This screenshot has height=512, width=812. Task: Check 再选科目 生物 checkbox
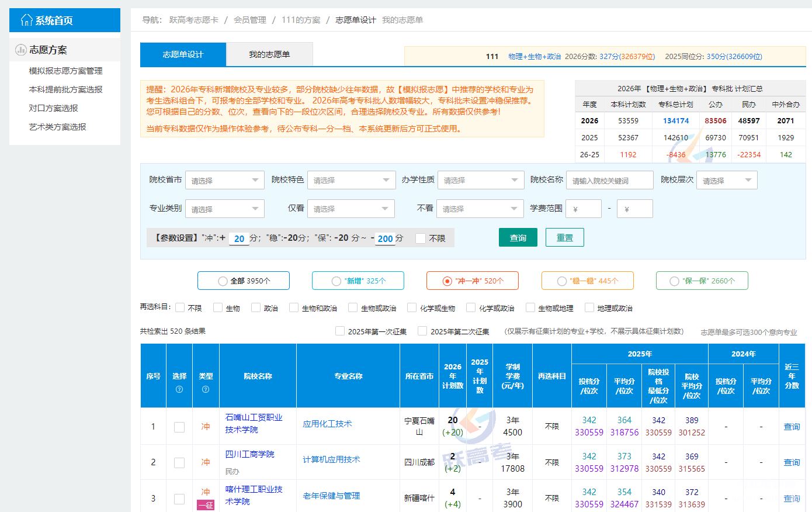(218, 307)
